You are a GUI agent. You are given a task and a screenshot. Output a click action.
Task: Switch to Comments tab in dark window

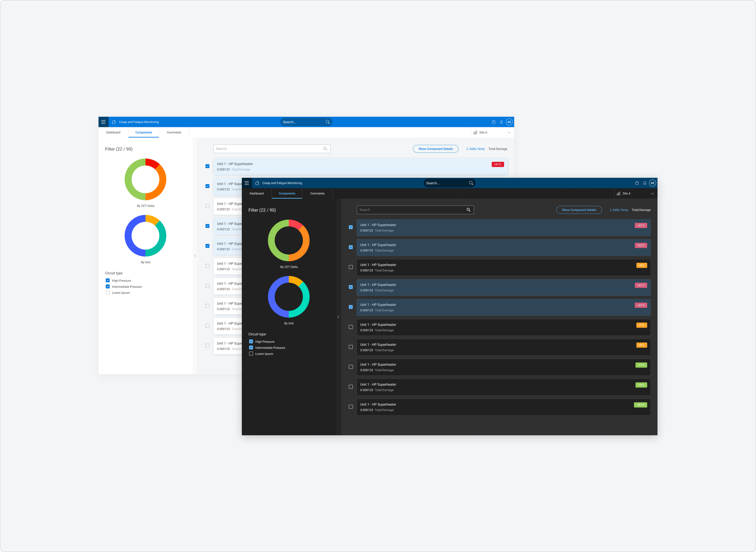click(317, 193)
